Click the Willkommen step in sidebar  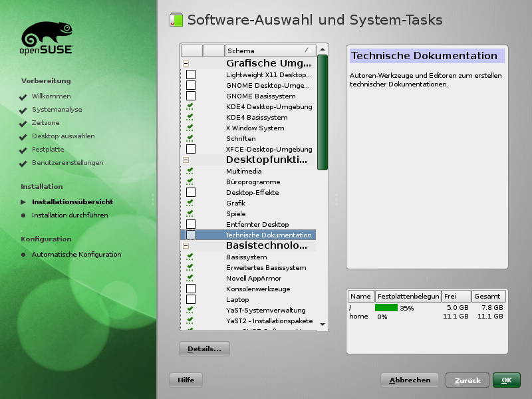click(51, 96)
